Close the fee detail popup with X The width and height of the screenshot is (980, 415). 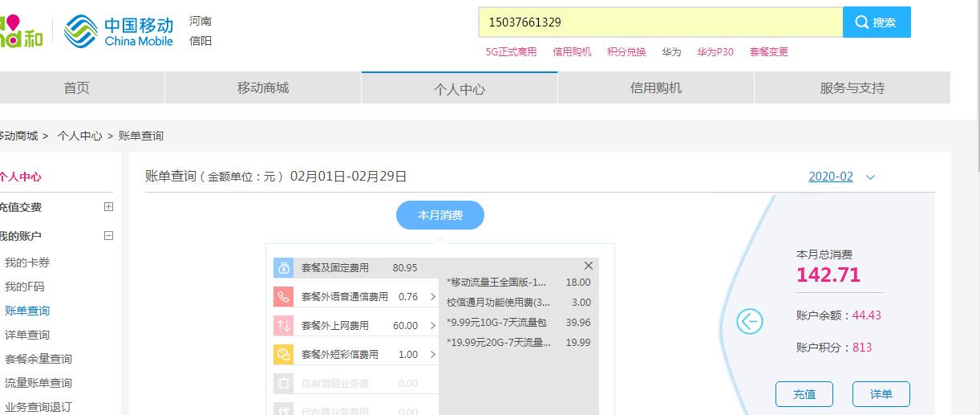tap(589, 266)
